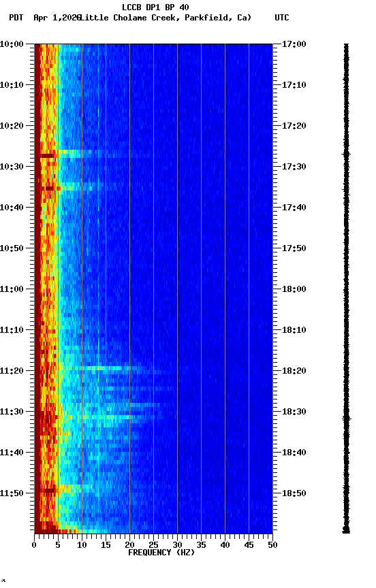Screen dimensions: 376x588
Task: Click the '18:50' UTC time label
Action: tap(294, 493)
